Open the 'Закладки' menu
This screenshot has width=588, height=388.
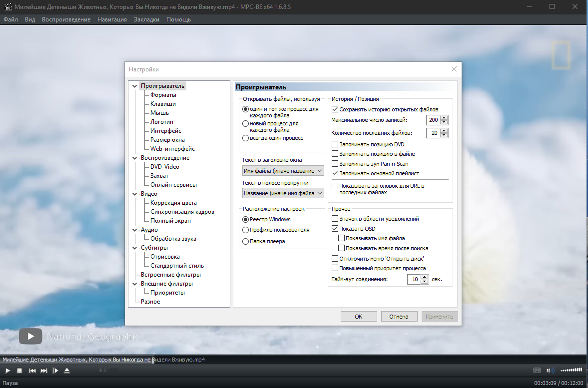[x=146, y=19]
